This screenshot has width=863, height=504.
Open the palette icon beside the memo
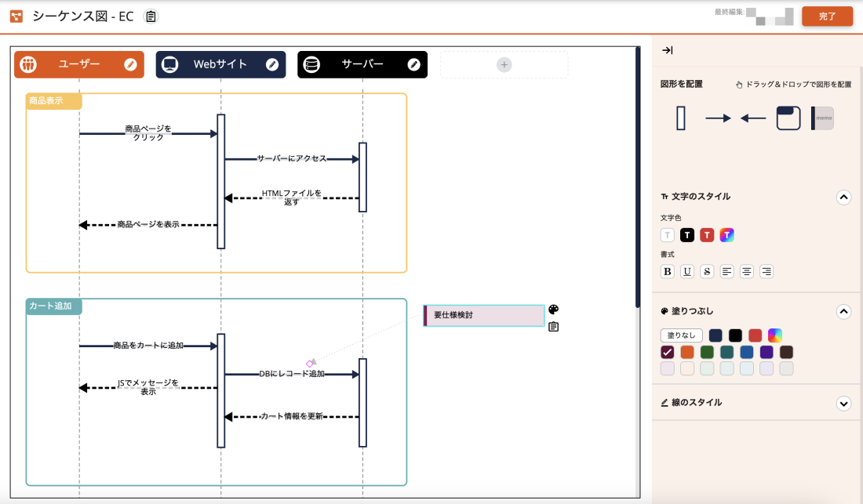tap(554, 310)
